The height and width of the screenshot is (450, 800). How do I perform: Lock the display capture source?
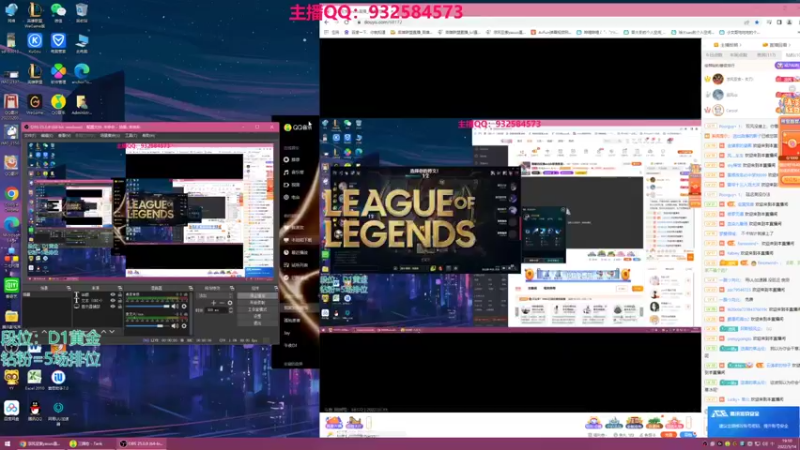(x=120, y=306)
